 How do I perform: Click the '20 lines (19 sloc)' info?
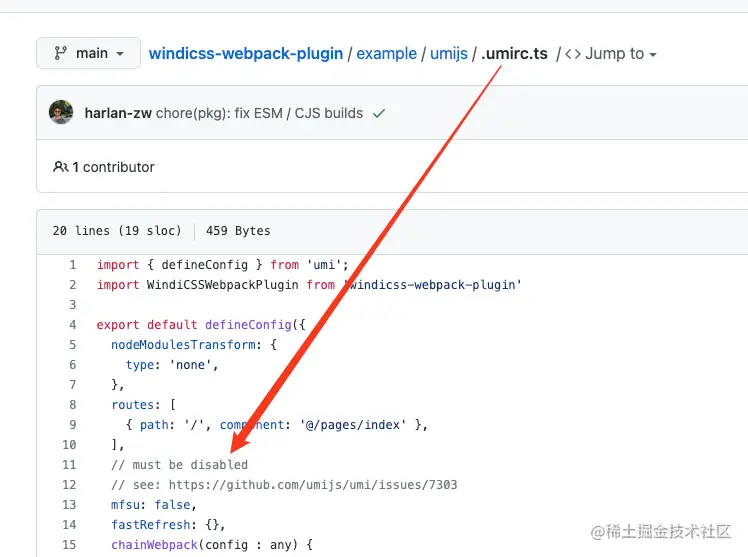(117, 231)
